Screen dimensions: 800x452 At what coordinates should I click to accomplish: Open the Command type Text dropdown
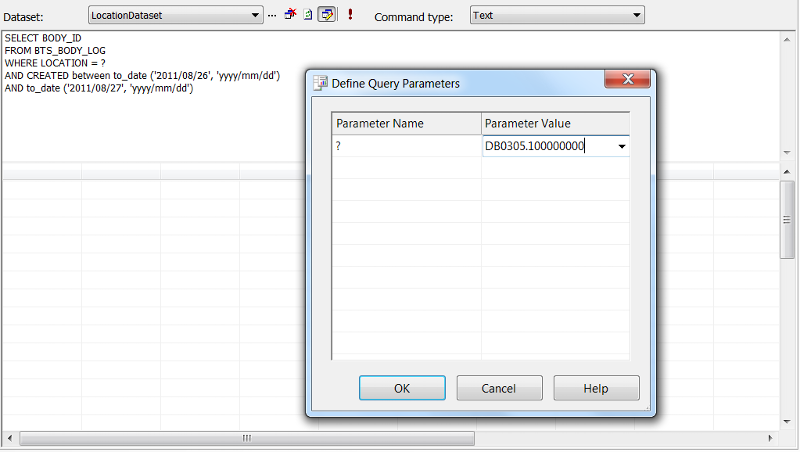coord(557,15)
